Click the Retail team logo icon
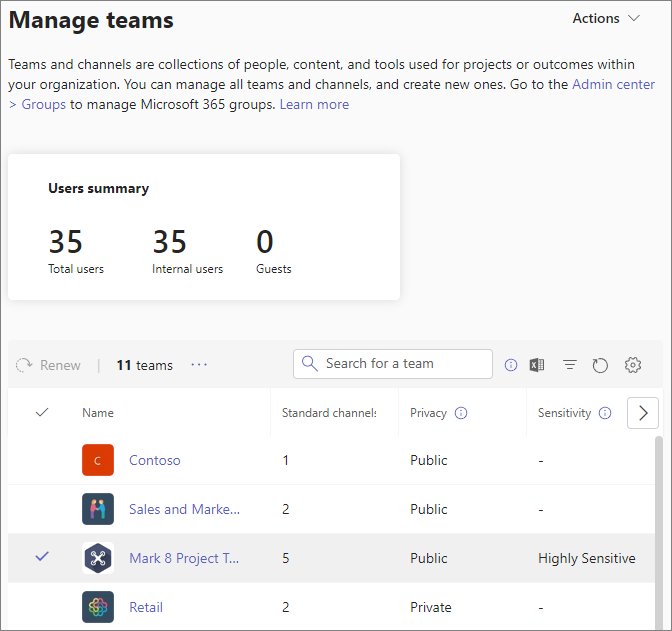This screenshot has width=672, height=631. pos(98,607)
